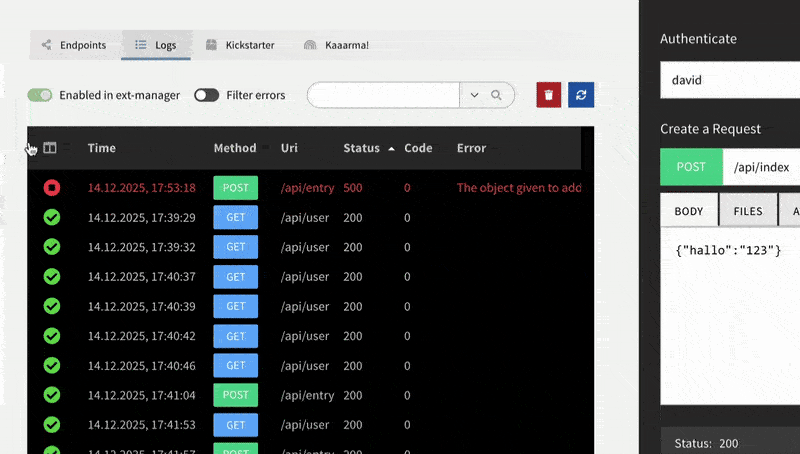Click POST badge on 17:41:04 row
Screen dimensions: 800x454
235,395
